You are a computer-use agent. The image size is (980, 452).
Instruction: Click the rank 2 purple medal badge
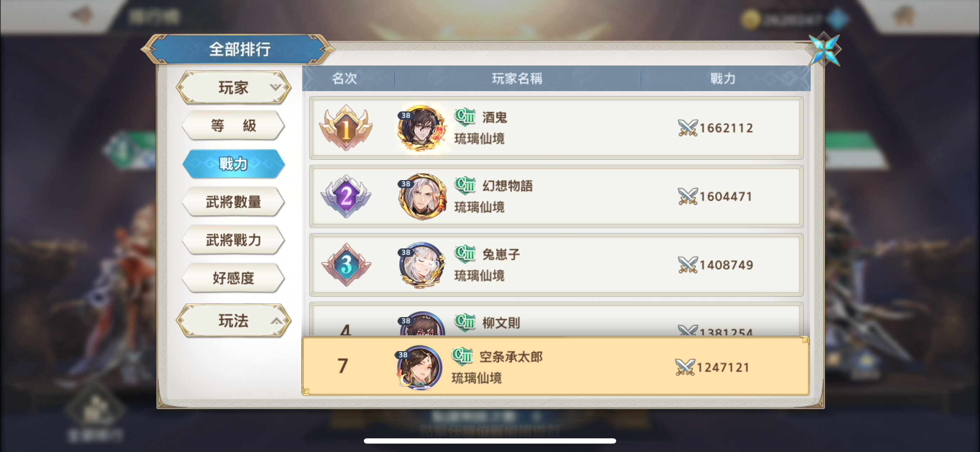346,196
